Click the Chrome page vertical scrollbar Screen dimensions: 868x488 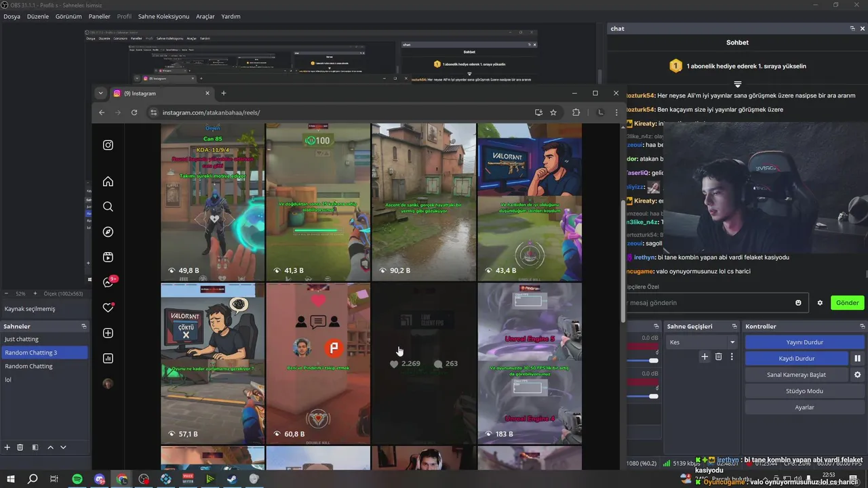(623, 261)
